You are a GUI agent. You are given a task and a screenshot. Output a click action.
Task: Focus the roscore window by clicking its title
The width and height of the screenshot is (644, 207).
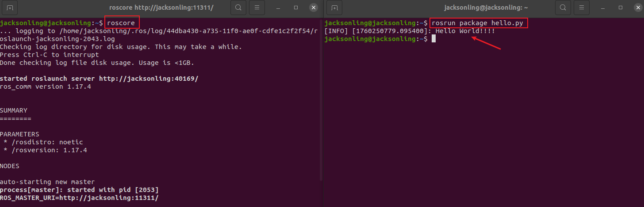(x=161, y=8)
